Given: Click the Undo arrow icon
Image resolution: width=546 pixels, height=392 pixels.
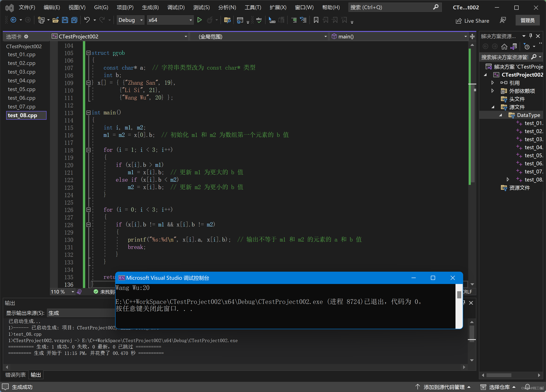Looking at the screenshot, I should 87,20.
